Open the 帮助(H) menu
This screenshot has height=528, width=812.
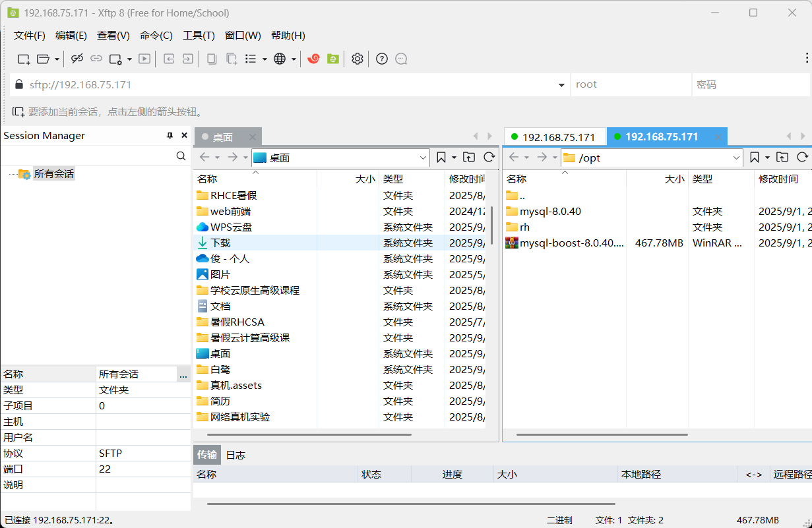click(x=288, y=36)
